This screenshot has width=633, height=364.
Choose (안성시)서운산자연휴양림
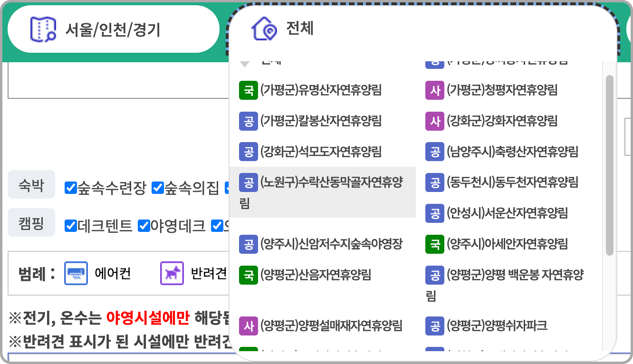[x=508, y=213]
